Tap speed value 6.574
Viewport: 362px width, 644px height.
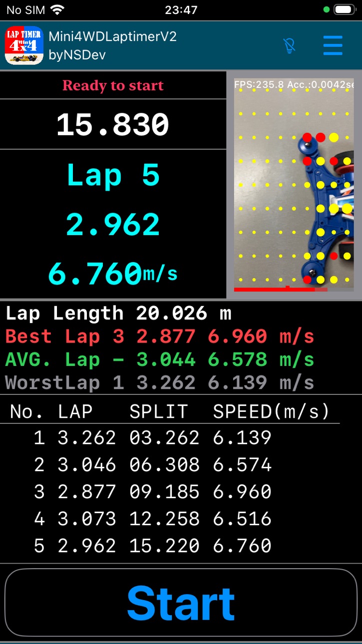[242, 465]
